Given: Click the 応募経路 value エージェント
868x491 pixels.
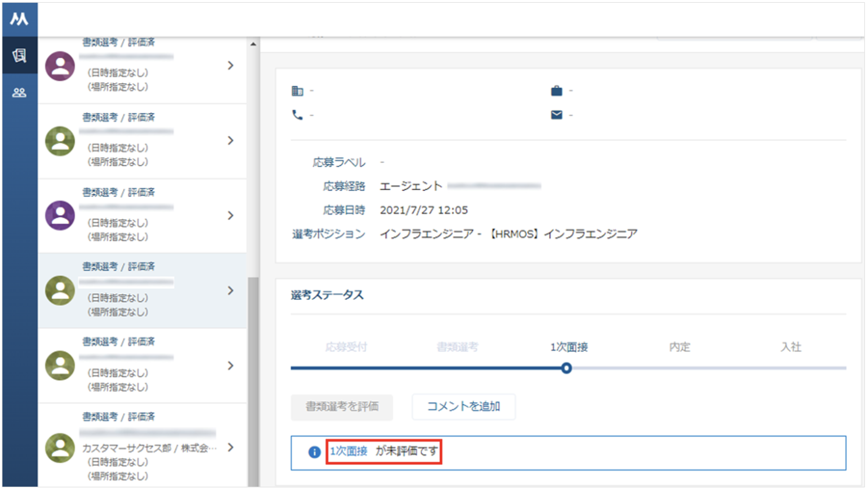Looking at the screenshot, I should coord(411,186).
